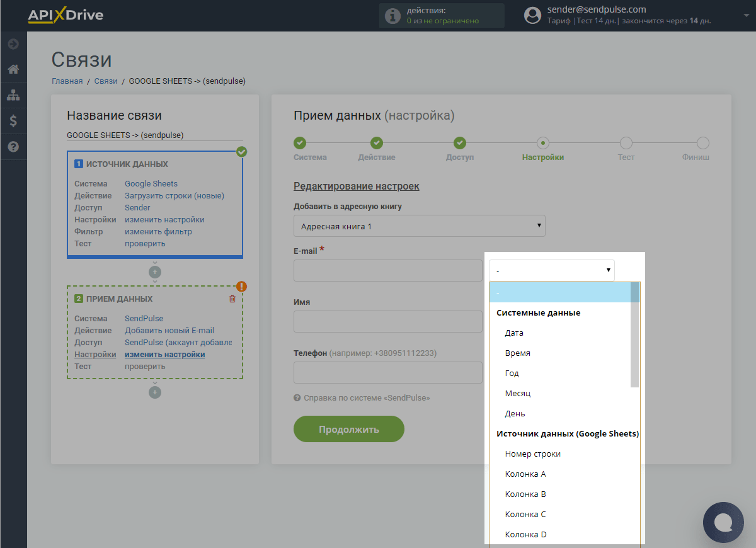Open help via sidebar question mark icon

point(13,147)
